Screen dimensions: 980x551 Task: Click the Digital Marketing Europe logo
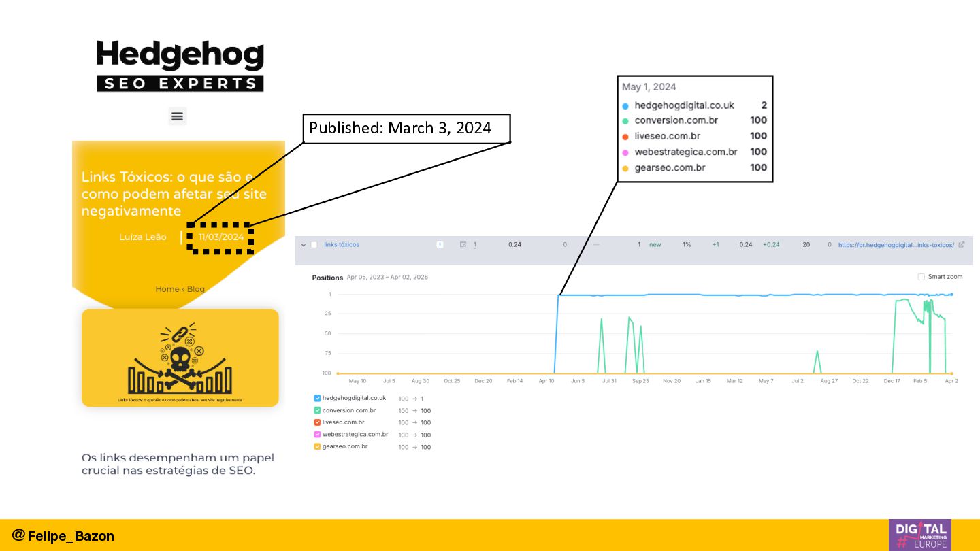[x=919, y=535]
